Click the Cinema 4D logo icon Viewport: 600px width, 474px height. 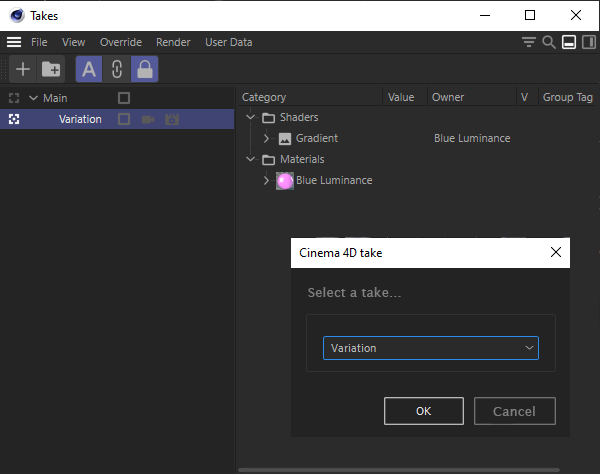(17, 16)
